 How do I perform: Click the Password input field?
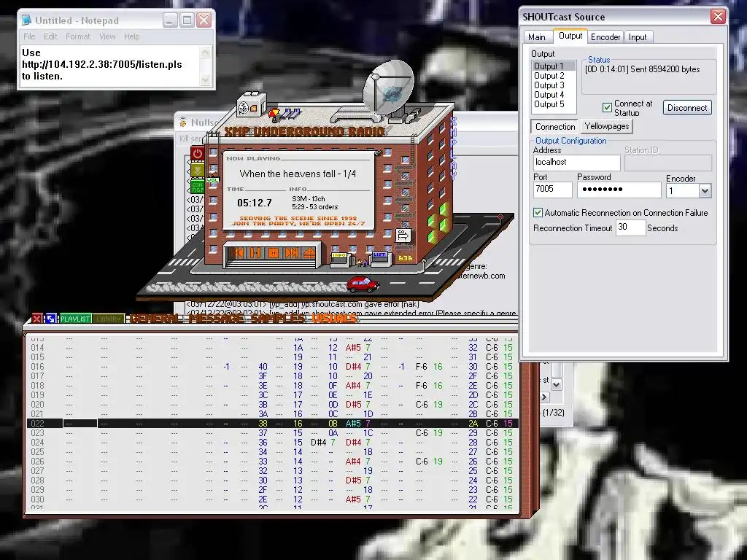click(x=619, y=190)
